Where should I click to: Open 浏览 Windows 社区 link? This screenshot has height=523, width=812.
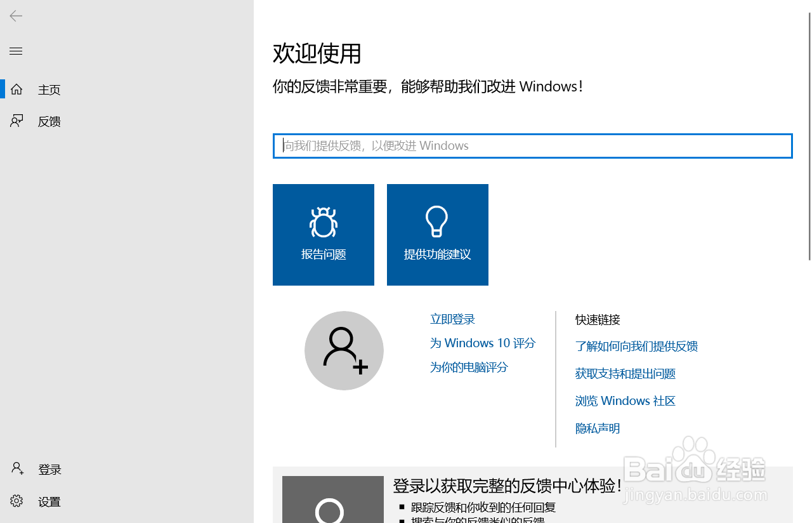pyautogui.click(x=625, y=401)
